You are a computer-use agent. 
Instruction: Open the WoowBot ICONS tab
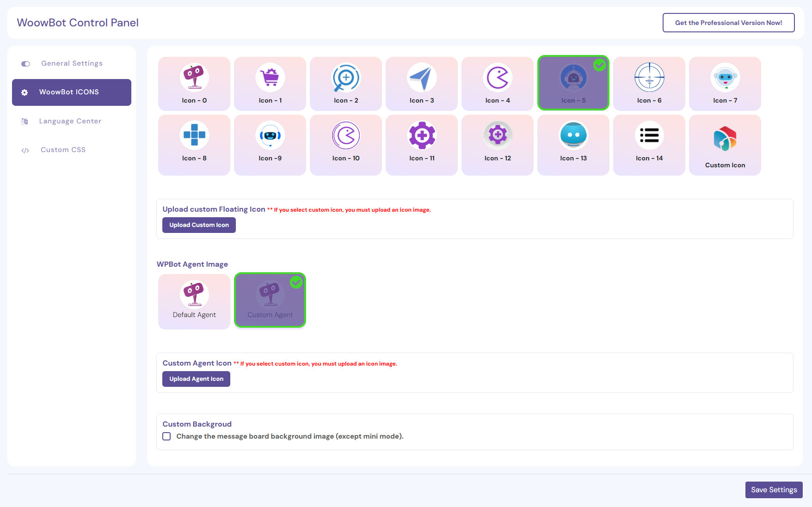(72, 92)
